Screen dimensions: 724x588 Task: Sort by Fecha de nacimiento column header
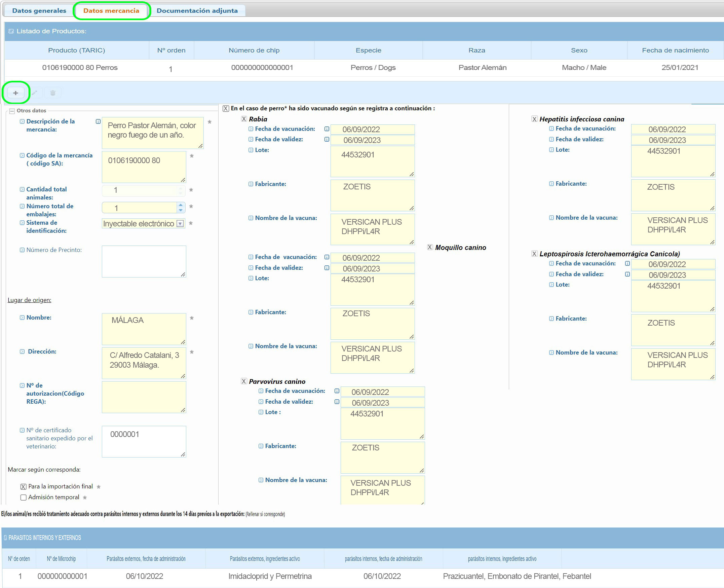[675, 50]
